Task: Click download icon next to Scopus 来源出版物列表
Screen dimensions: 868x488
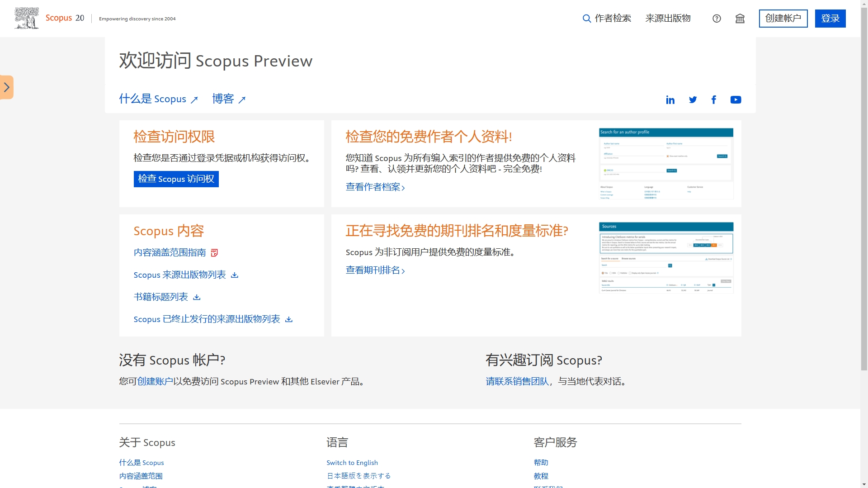Action: (234, 275)
